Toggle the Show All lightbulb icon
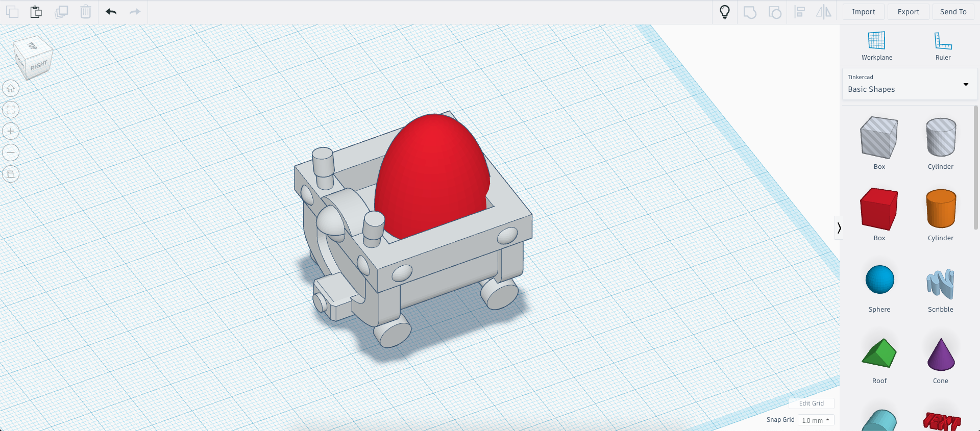This screenshot has height=431, width=980. (x=724, y=12)
